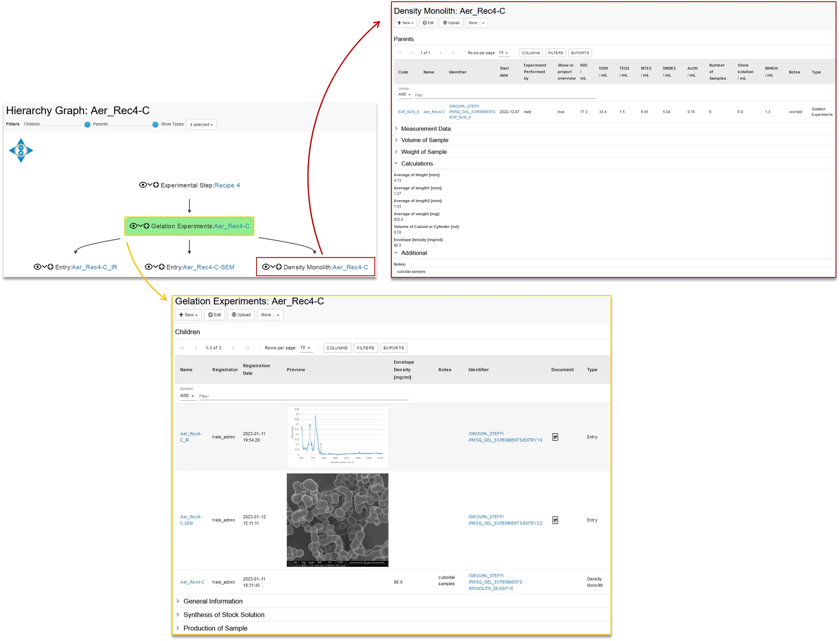Toggle eye icon on Aer_Rec4-C_IR entry node

37,267
